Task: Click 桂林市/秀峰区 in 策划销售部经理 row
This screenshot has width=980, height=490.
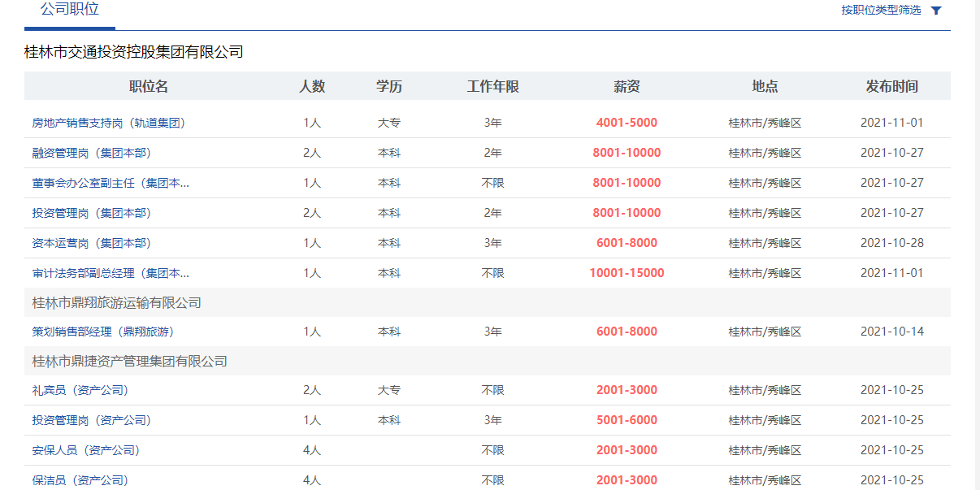Action: [765, 332]
